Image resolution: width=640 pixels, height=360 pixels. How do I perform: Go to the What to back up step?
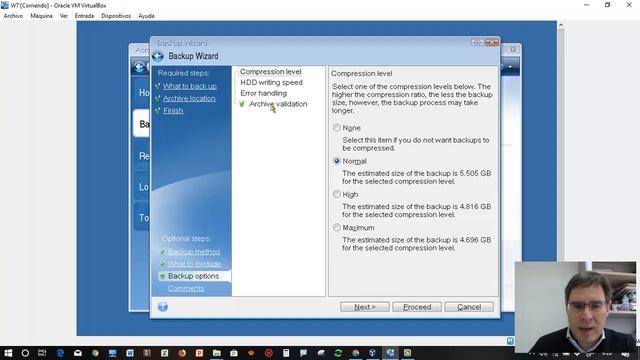(x=190, y=86)
